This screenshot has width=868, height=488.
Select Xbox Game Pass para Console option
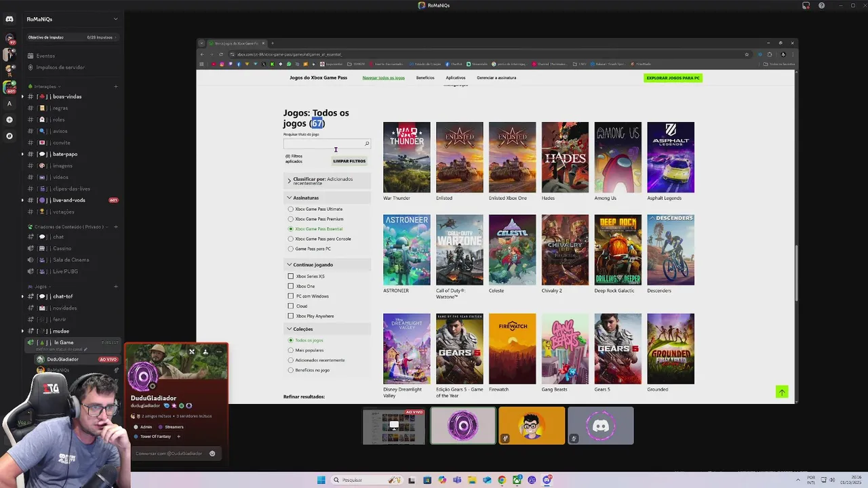[x=291, y=239]
